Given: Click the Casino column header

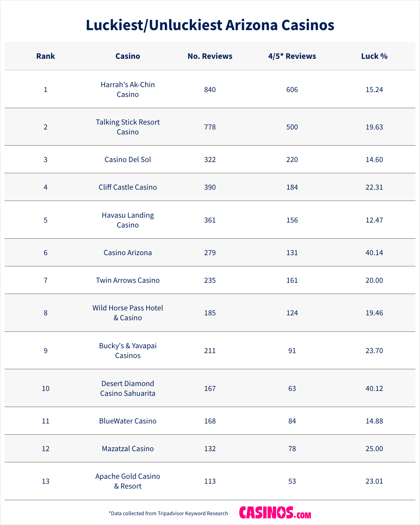Looking at the screenshot, I should pos(128,56).
